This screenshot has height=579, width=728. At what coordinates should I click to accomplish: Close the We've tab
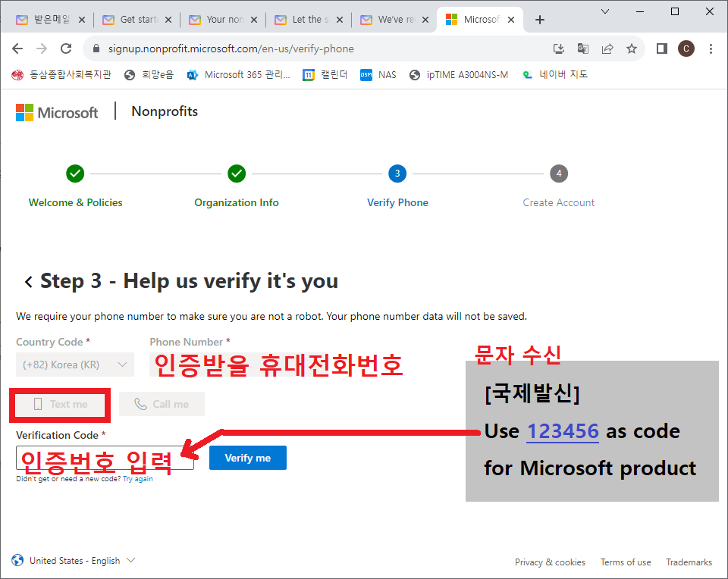(425, 20)
